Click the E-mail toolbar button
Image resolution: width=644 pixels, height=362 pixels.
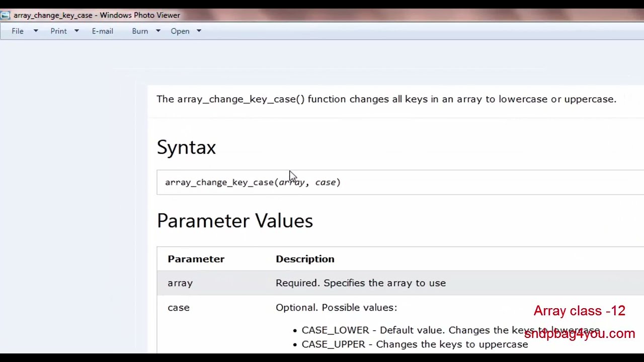click(102, 31)
